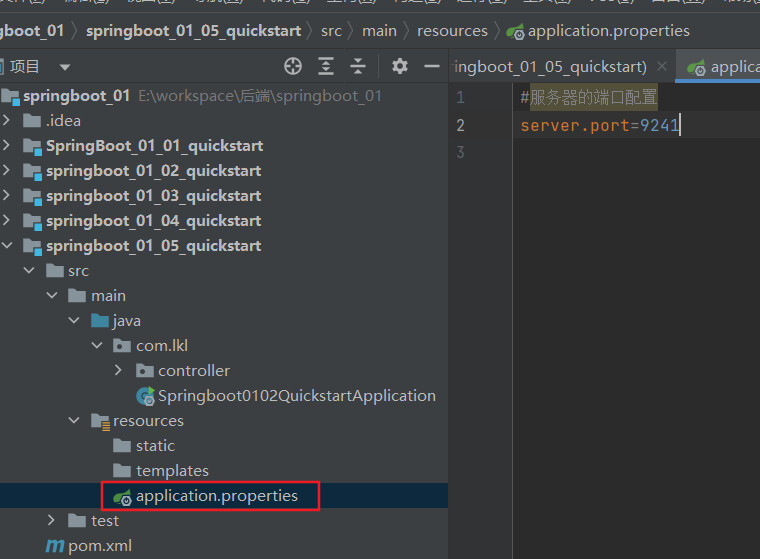This screenshot has height=559, width=760.
Task: Hide the project panel with minus icon
Action: point(432,66)
